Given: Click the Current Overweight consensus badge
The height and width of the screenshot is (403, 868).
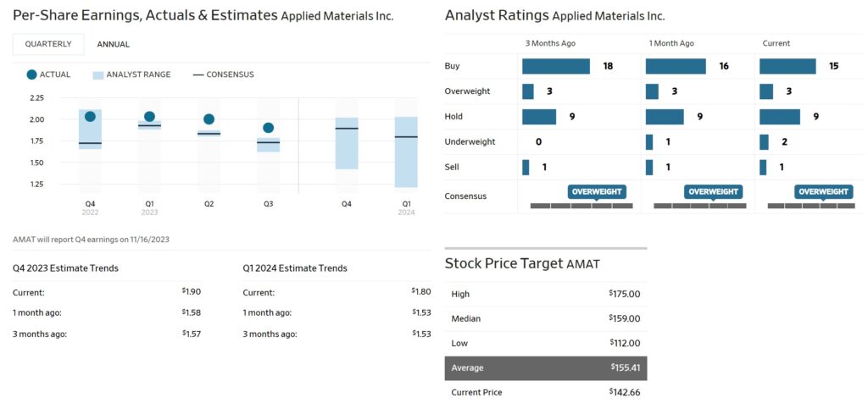Looking at the screenshot, I should (x=823, y=192).
